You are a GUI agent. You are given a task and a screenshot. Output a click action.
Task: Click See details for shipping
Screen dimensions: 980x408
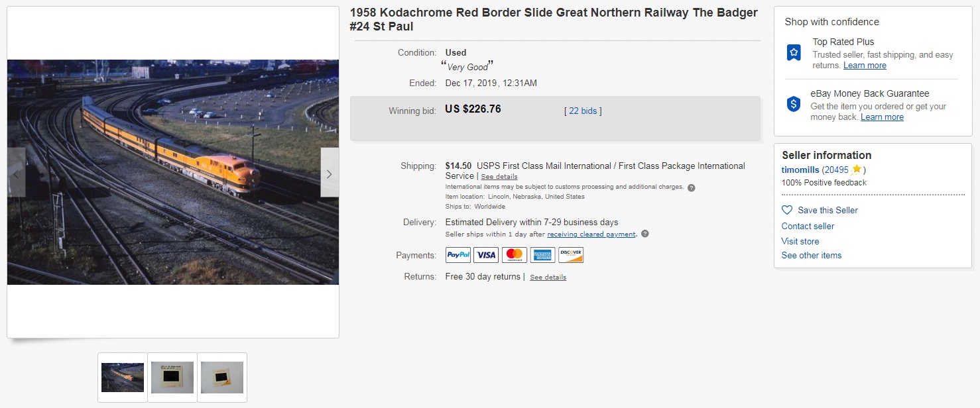click(499, 177)
